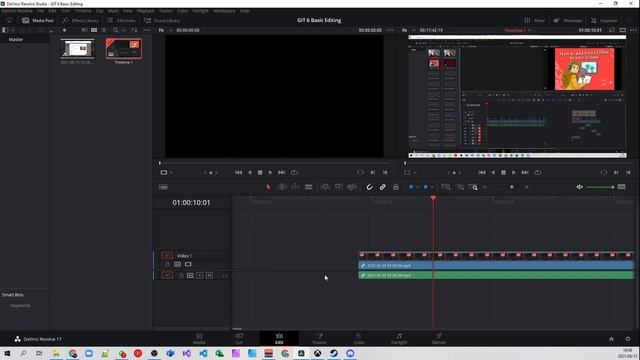Click the media pool search magnifier icon
Viewport: 640px width, 360px height.
(x=116, y=30)
